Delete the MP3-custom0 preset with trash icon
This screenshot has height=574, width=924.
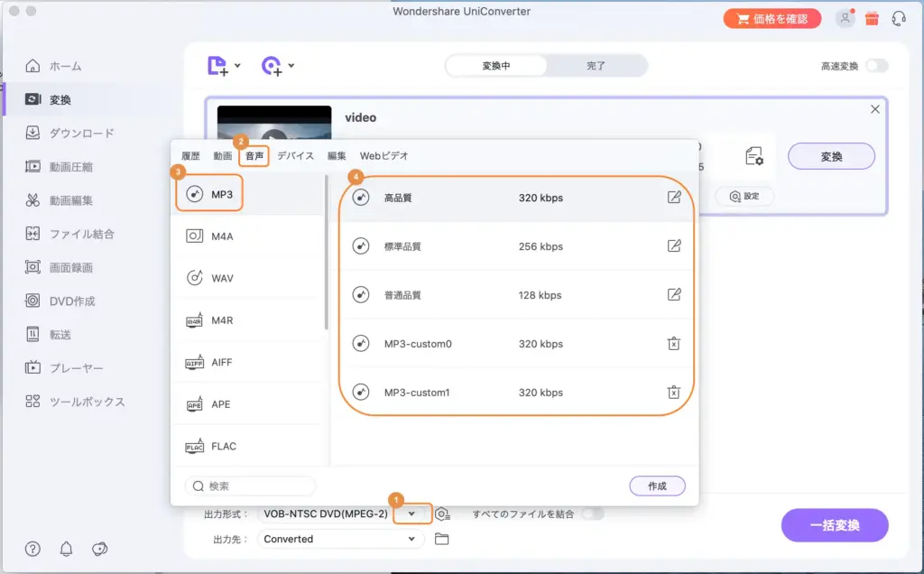point(673,344)
